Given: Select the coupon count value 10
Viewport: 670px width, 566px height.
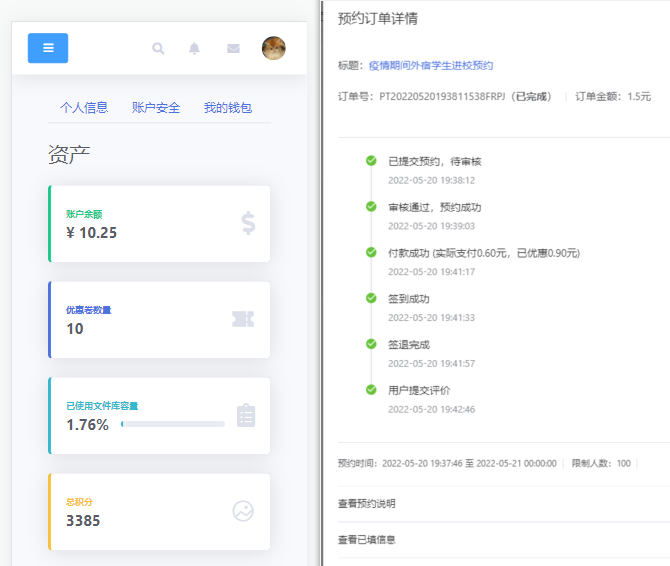Looking at the screenshot, I should (75, 328).
